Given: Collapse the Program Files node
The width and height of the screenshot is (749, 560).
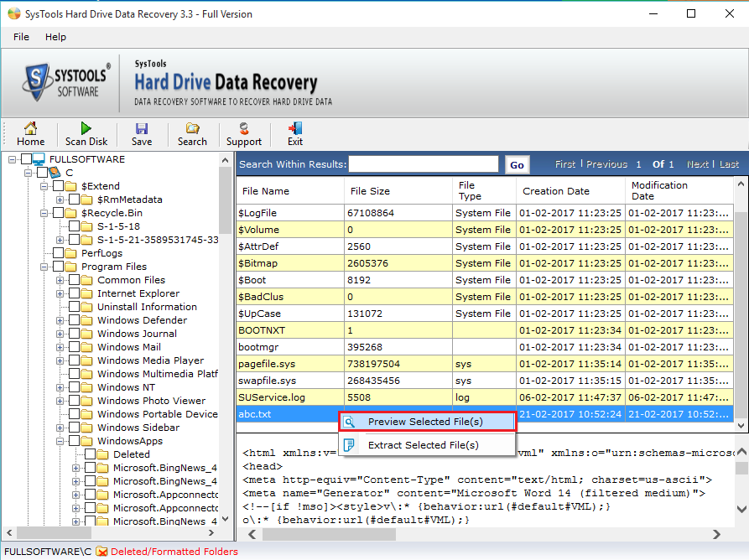Looking at the screenshot, I should [x=44, y=267].
